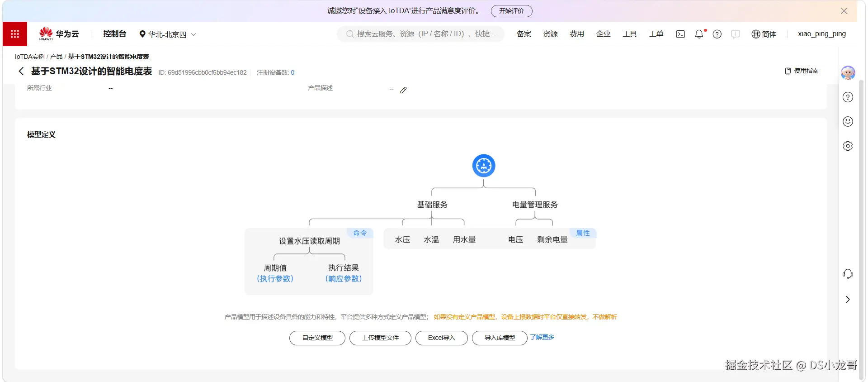Click the 导入库模型 button
Viewport: 868px width, 382px height.
(500, 338)
